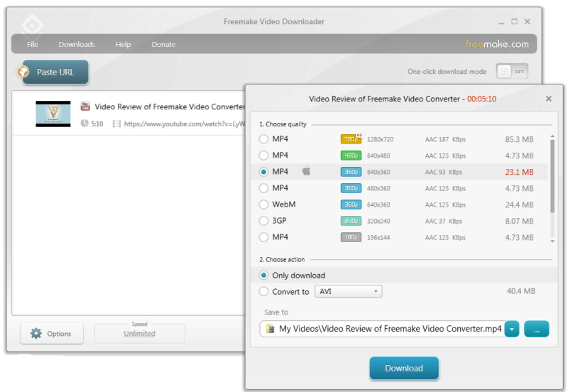This screenshot has height=392, width=568.
Task: Click the Options button
Action: pos(52,333)
